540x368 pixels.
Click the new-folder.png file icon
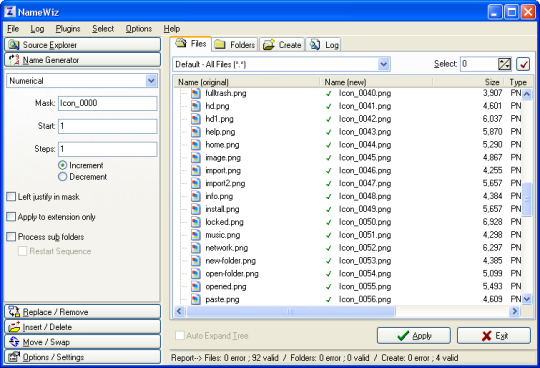pyautogui.click(x=196, y=261)
